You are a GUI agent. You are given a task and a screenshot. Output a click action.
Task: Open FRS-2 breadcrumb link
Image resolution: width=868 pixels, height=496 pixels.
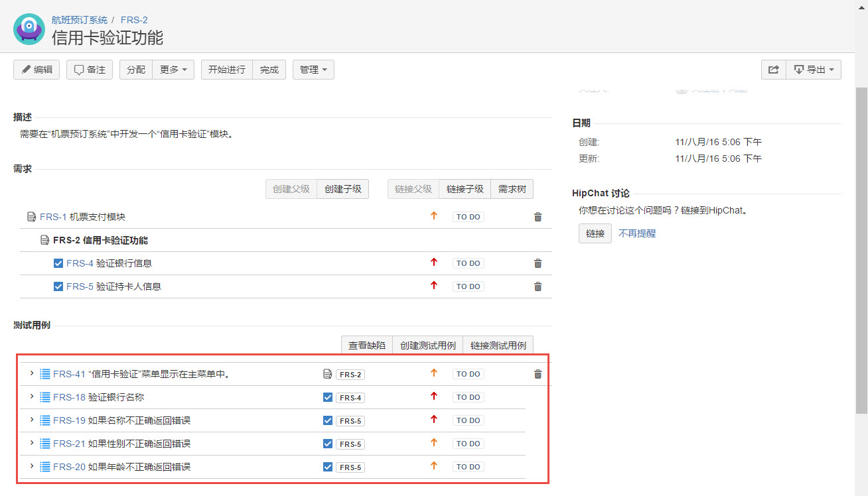(134, 20)
